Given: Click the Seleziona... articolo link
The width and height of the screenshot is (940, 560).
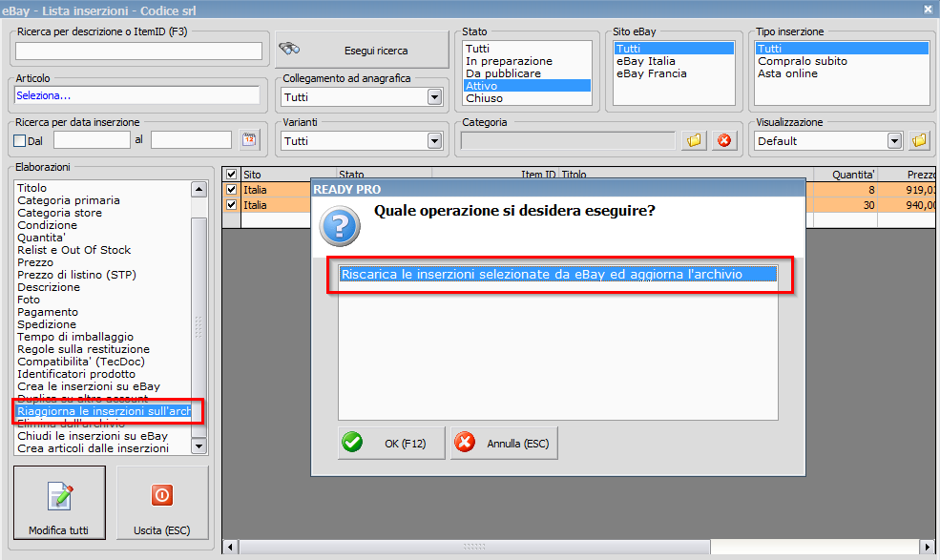Looking at the screenshot, I should click(x=43, y=95).
